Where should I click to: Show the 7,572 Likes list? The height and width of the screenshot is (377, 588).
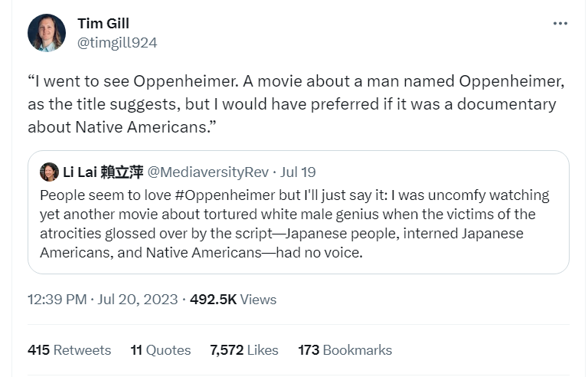pos(243,350)
